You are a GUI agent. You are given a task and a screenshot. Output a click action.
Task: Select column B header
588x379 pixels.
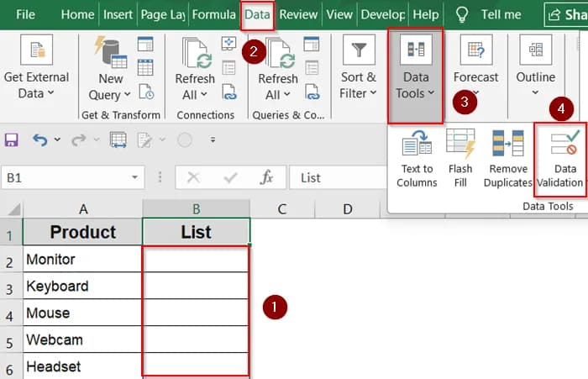click(196, 209)
